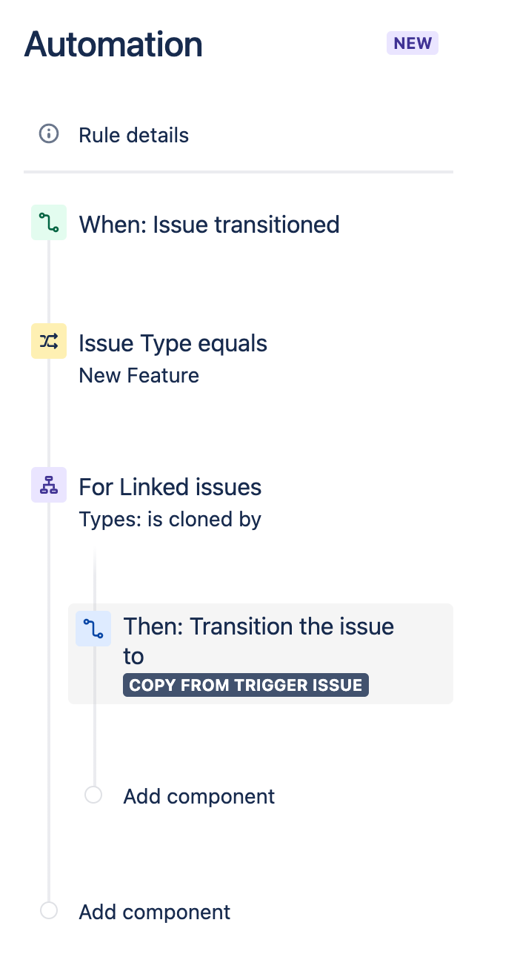Open the Issue Type equals condition
Viewport: 517px width, 980px height.
coord(173,342)
